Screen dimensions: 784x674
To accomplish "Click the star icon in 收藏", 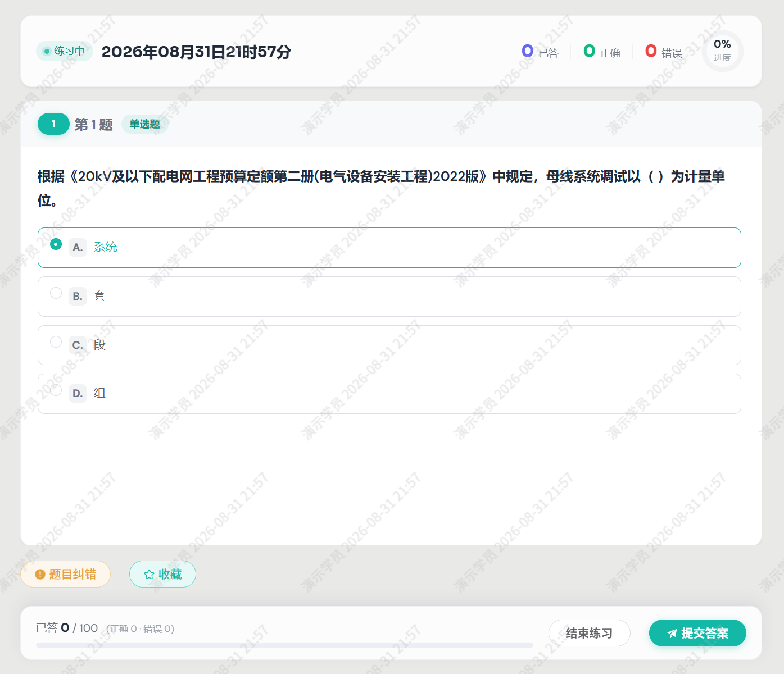I will [x=149, y=574].
